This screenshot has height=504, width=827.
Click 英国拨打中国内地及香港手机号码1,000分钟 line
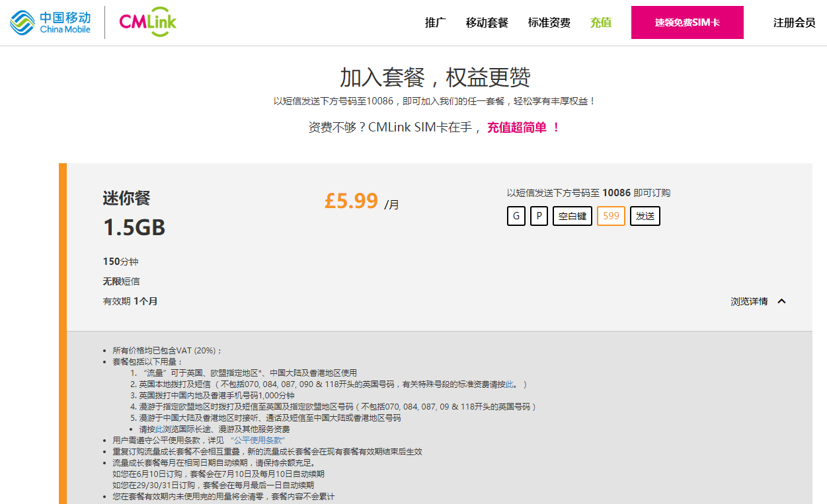point(217,395)
